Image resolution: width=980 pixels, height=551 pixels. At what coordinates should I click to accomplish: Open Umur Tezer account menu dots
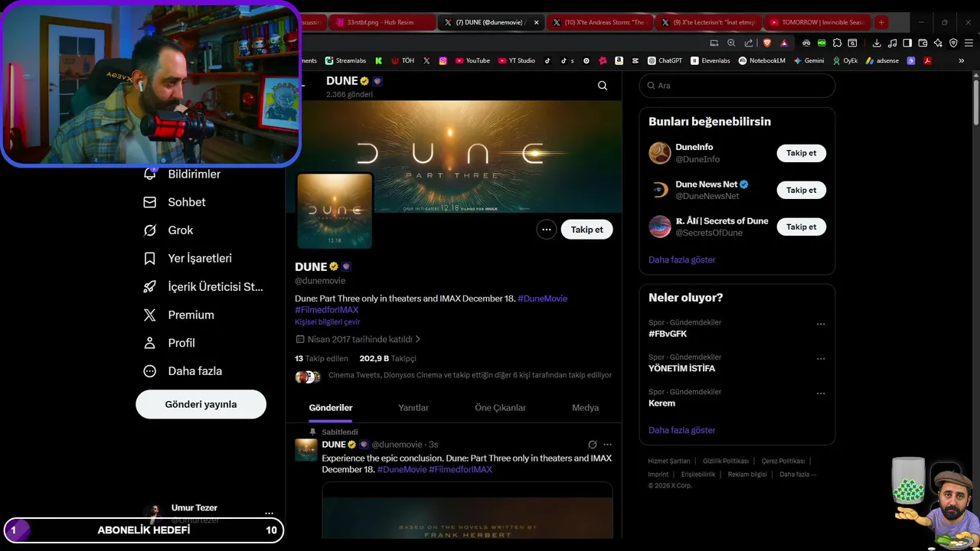point(269,514)
